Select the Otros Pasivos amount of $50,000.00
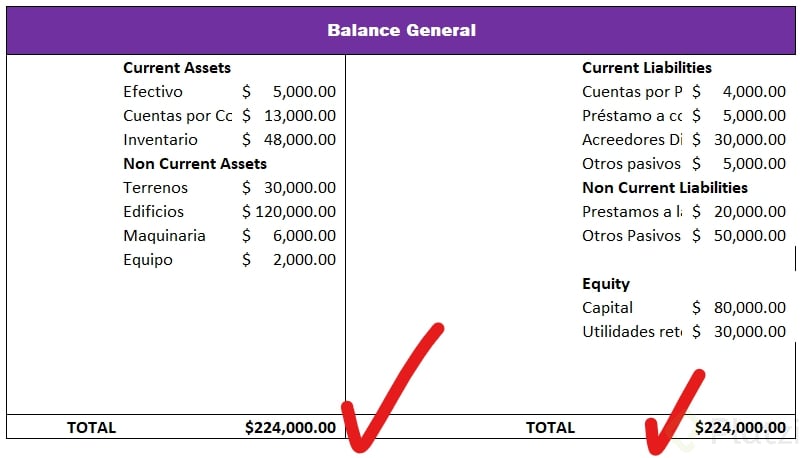Image resolution: width=808 pixels, height=458 pixels. tap(739, 236)
